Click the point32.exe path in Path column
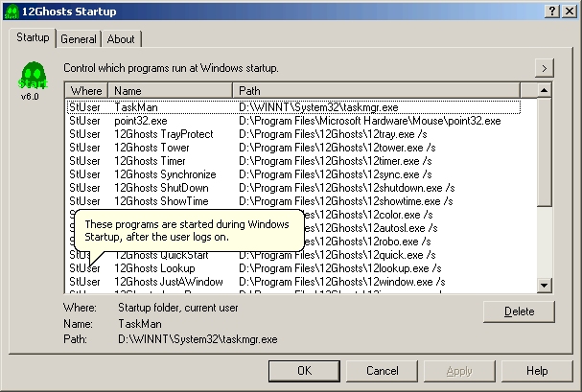The image size is (582, 392). pyautogui.click(x=370, y=121)
